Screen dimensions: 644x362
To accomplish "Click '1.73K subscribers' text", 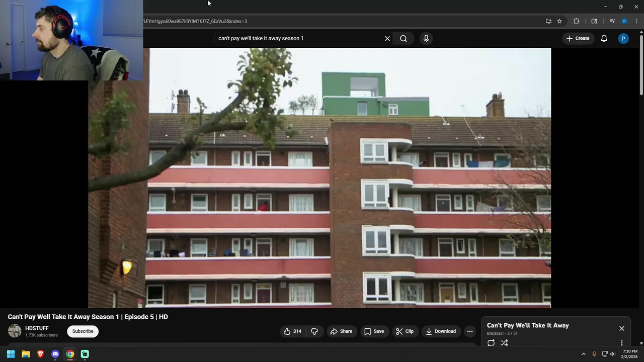I will pyautogui.click(x=41, y=335).
